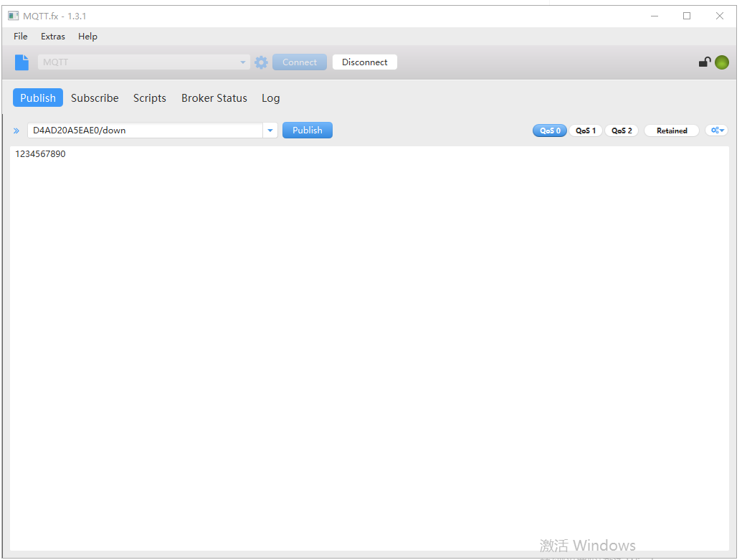Click the unlocked padlock security icon
This screenshot has height=560, width=742.
click(705, 62)
